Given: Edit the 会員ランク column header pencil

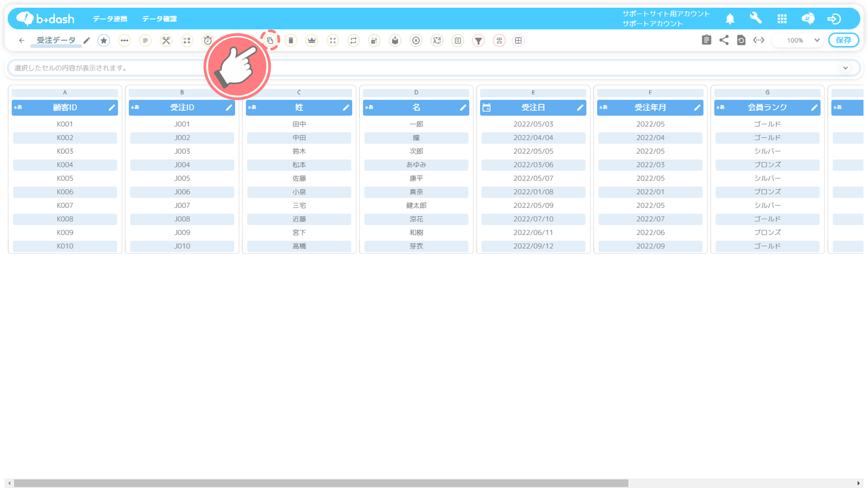Looking at the screenshot, I should tap(814, 107).
